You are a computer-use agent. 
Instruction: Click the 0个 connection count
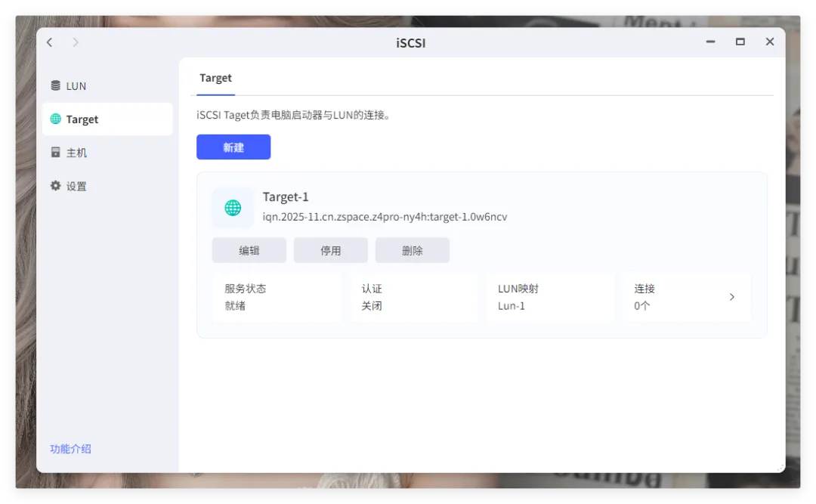tap(641, 305)
